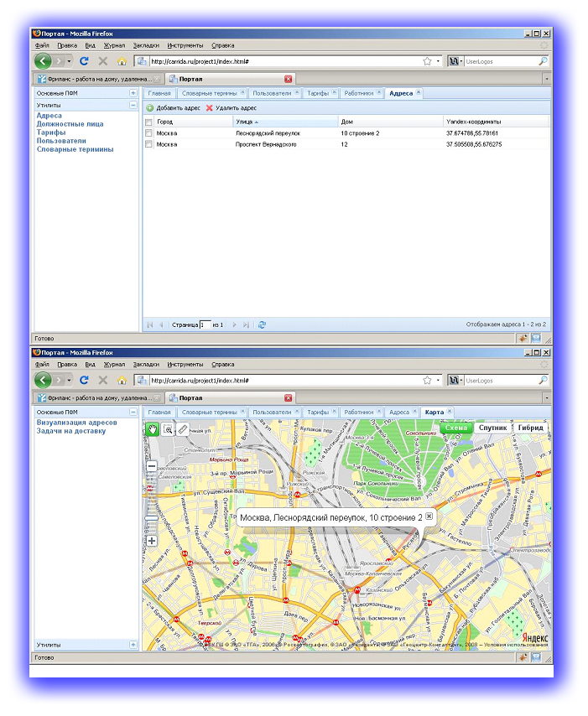588x716 pixels.
Task: Switch map to Спутник view
Action: click(492, 428)
